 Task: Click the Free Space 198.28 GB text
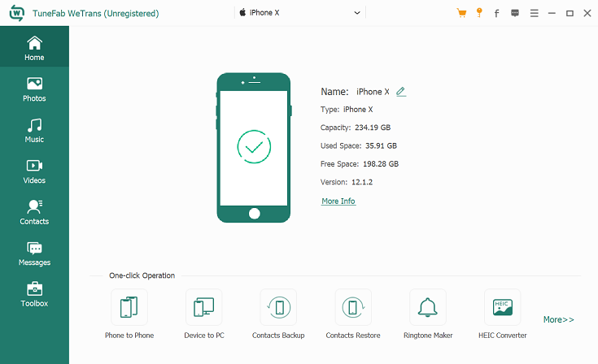(360, 164)
